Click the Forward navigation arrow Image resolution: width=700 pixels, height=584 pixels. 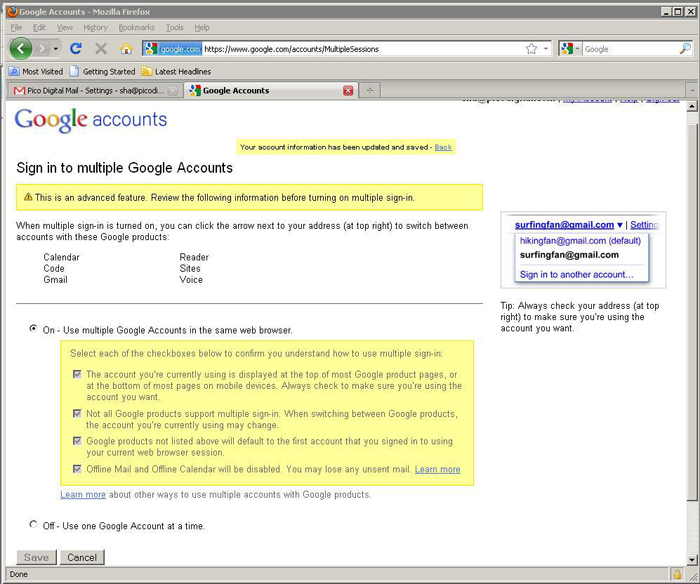click(42, 48)
